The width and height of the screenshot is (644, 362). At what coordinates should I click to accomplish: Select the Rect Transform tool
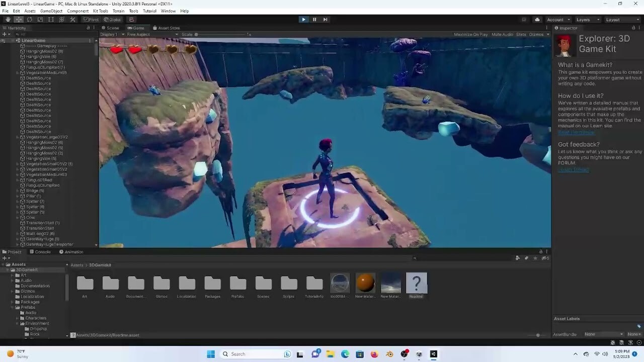[51, 19]
